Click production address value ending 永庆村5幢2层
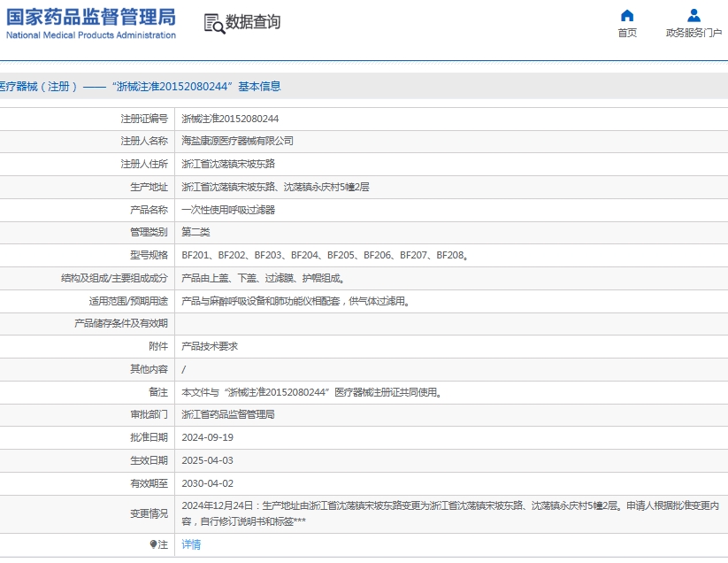Screen dimensions: 728x563 (275, 187)
